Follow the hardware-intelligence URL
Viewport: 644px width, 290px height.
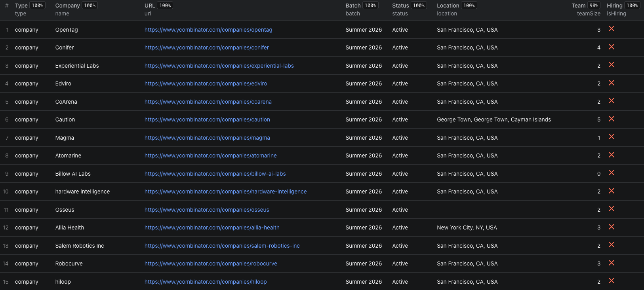[225, 191]
